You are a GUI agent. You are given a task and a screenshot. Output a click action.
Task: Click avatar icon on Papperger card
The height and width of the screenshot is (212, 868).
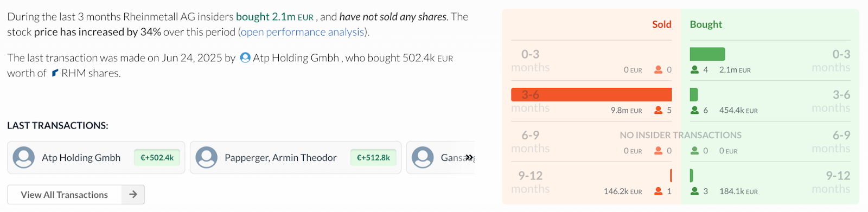coord(207,158)
